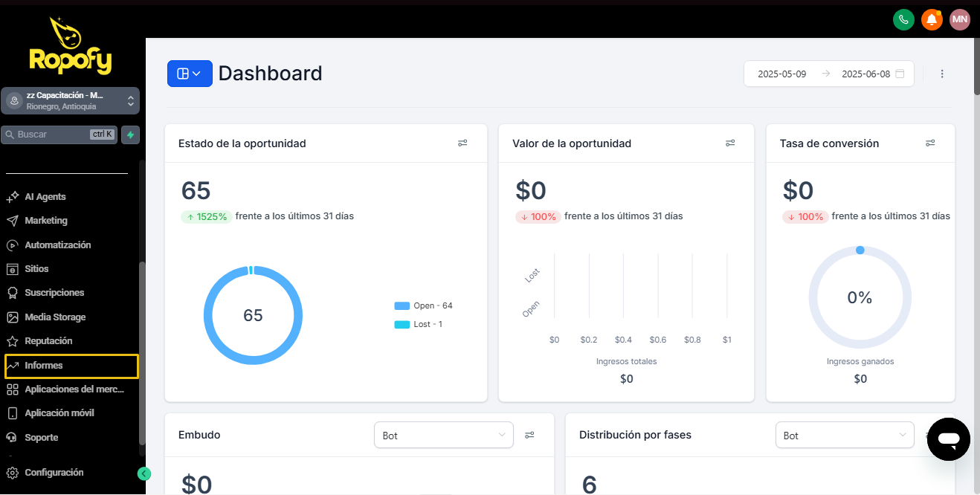Viewport: 980px width, 495px height.
Task: Open the Distribución por fases Bot dropdown
Action: pyautogui.click(x=845, y=436)
